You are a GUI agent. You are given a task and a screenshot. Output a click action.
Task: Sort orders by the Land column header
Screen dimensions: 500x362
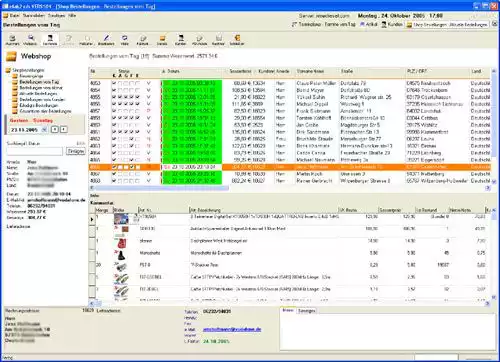click(480, 73)
